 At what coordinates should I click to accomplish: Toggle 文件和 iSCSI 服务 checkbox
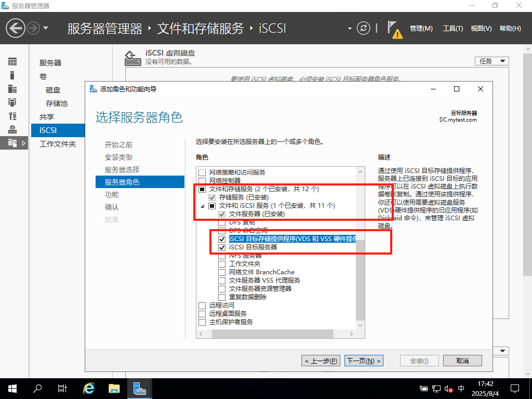[212, 206]
